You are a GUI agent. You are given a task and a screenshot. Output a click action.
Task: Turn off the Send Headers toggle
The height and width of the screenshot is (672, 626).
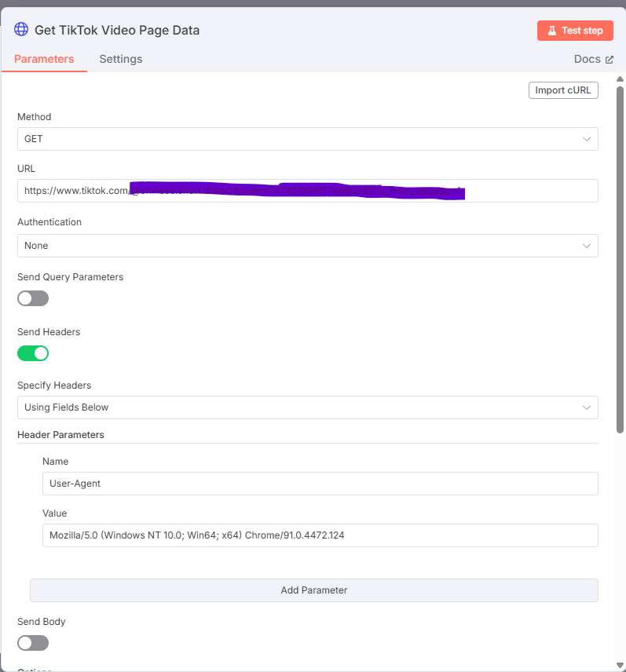33,353
